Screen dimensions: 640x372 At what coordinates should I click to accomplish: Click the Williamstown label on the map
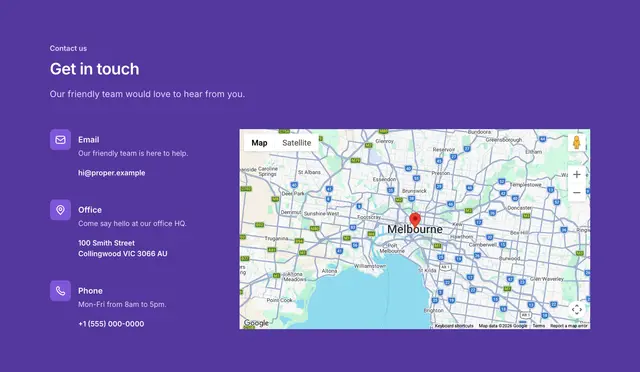[370, 266]
